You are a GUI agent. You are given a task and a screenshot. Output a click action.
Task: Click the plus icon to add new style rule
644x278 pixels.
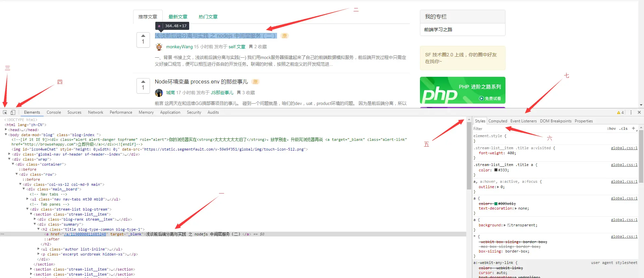coord(633,128)
